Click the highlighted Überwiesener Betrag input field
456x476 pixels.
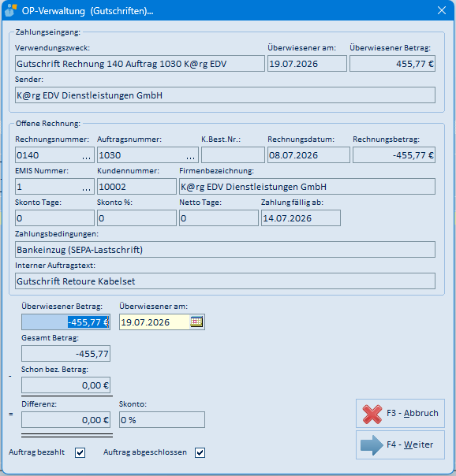[66, 322]
